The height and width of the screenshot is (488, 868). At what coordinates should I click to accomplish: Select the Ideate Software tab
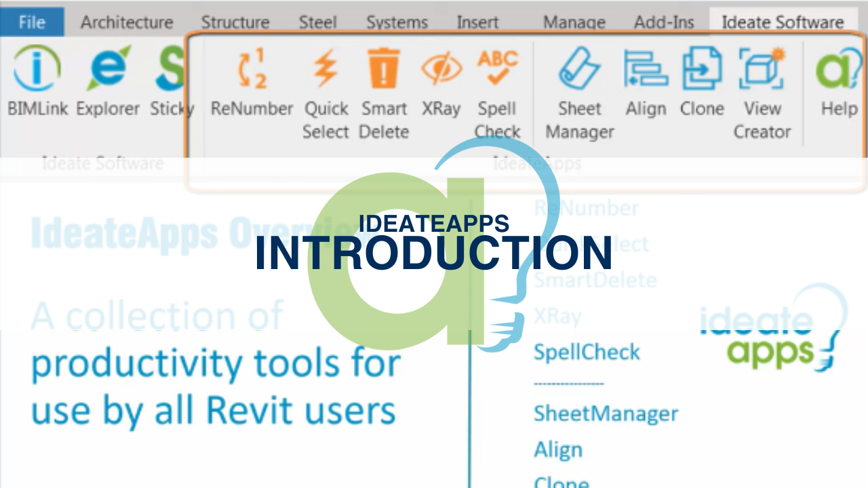click(783, 22)
